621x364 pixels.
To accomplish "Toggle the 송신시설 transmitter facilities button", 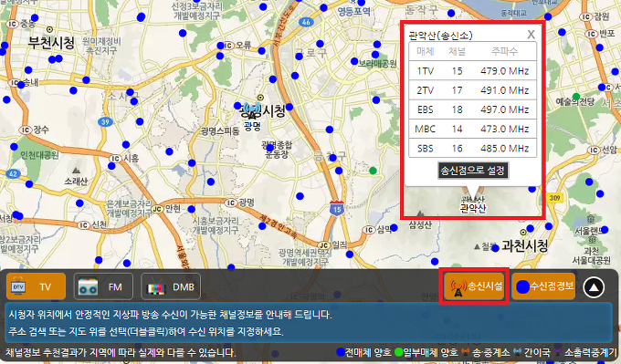I will [x=474, y=286].
